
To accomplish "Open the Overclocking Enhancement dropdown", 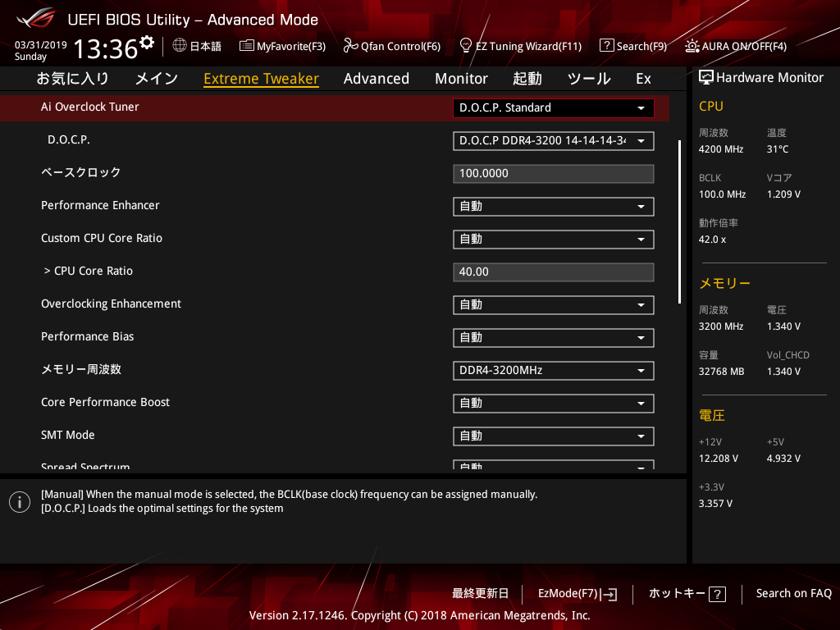I will click(x=554, y=305).
